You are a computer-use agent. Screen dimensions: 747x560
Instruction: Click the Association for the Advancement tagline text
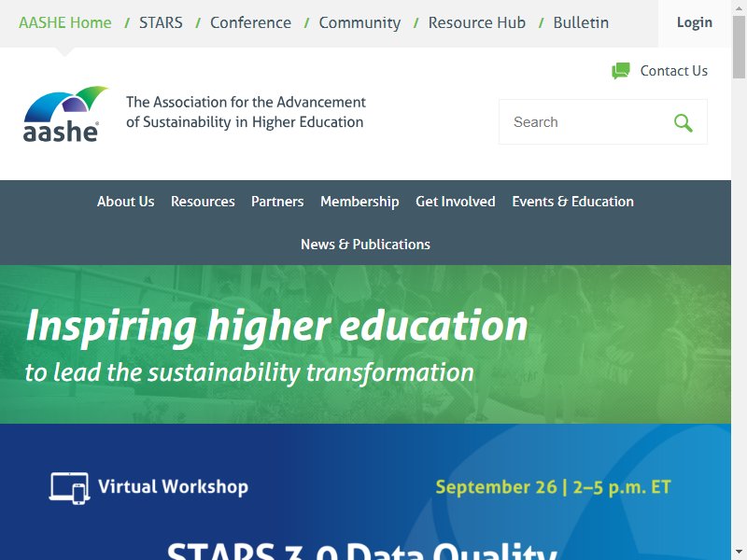tap(246, 112)
